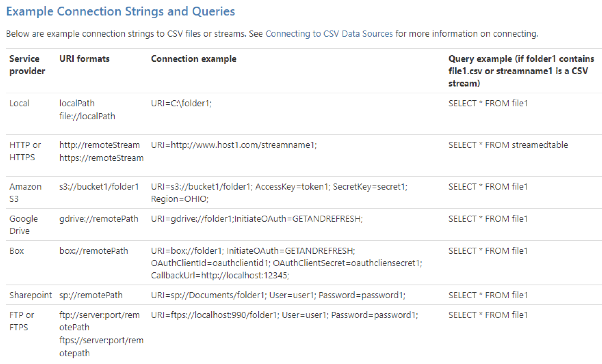Click the Query example column header
Image resolution: width=602 pixels, height=364 pixels.
(521, 71)
